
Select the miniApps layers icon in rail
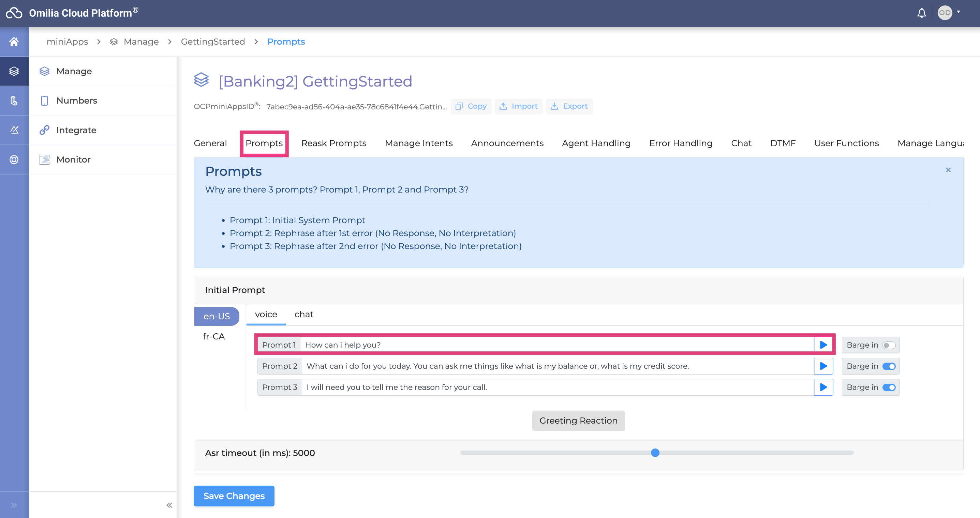(14, 71)
